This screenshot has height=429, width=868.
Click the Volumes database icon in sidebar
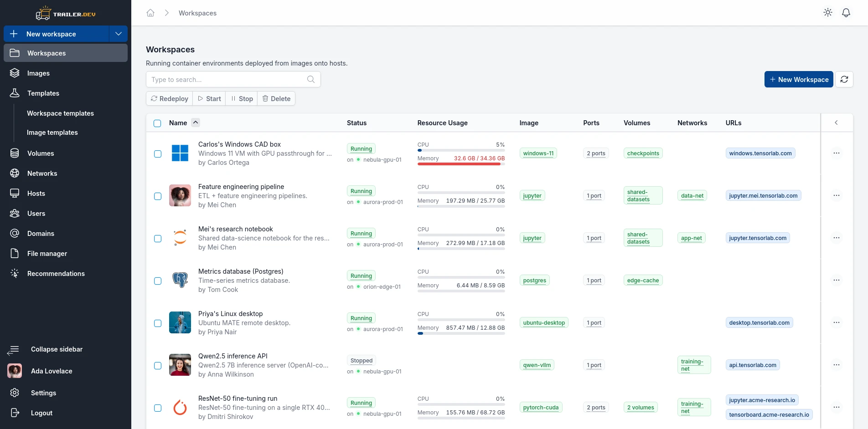15,153
